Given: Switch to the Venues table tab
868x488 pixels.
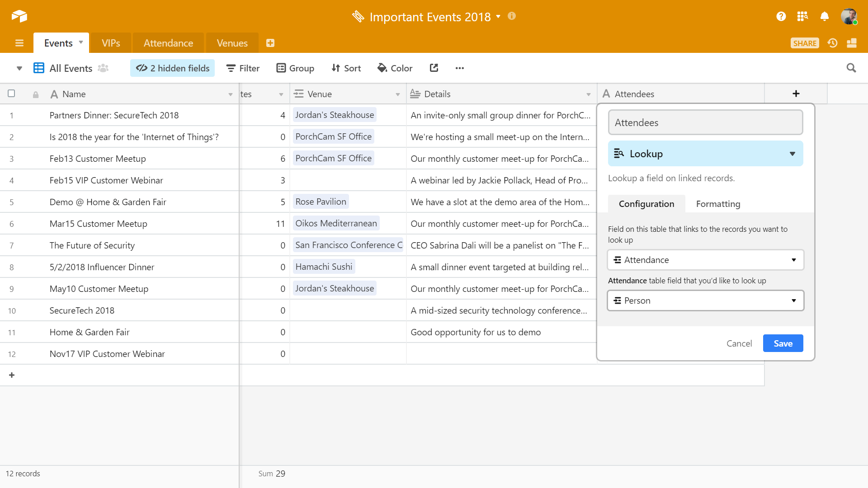Looking at the screenshot, I should [232, 43].
